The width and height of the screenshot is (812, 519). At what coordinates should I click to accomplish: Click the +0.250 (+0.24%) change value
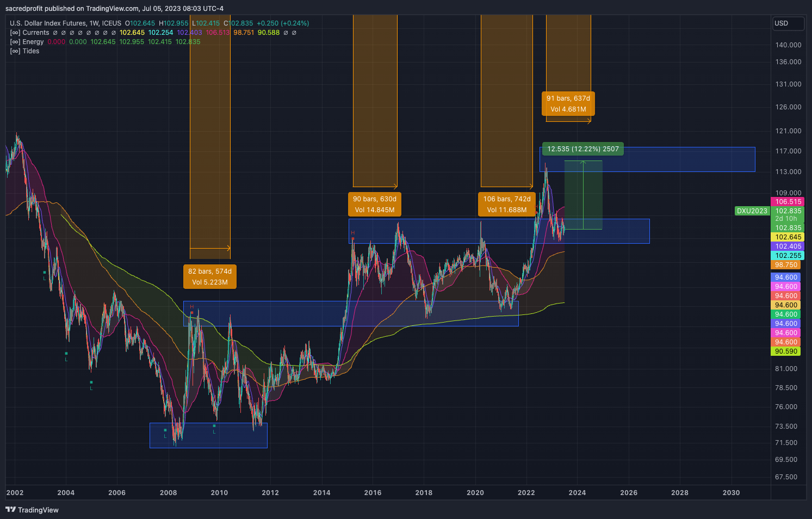click(283, 23)
